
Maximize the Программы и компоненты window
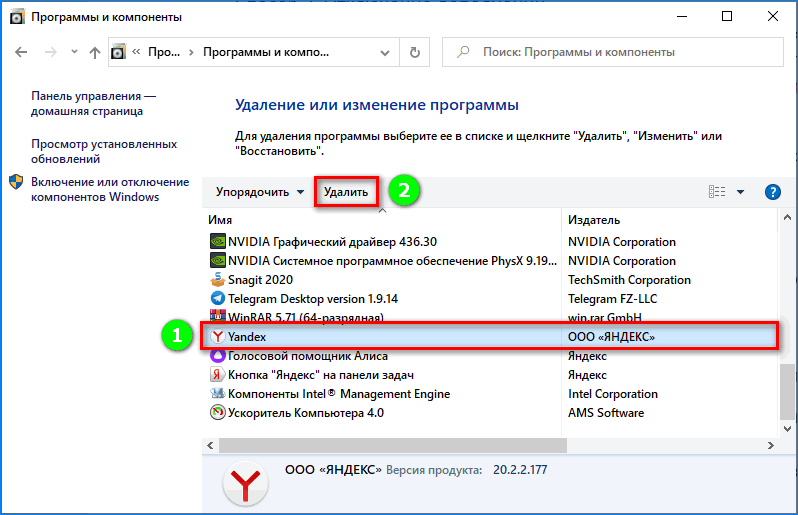(x=727, y=16)
